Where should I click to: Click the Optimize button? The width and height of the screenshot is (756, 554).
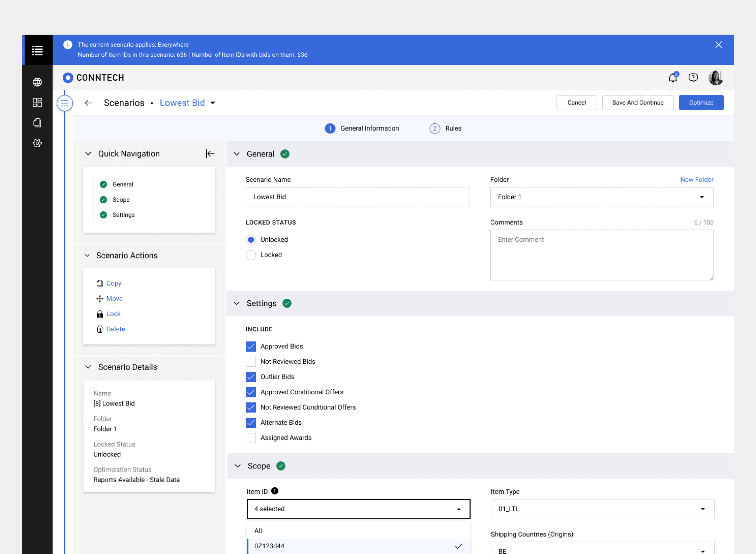701,102
